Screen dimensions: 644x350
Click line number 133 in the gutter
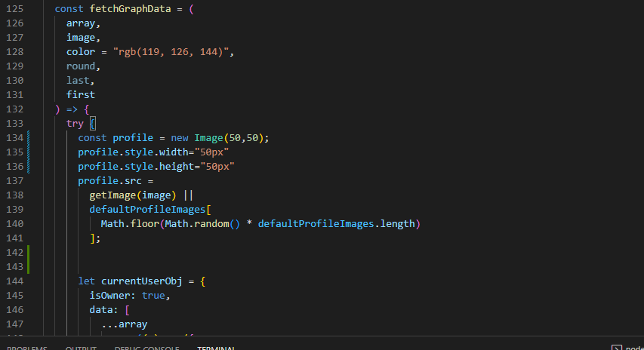15,124
